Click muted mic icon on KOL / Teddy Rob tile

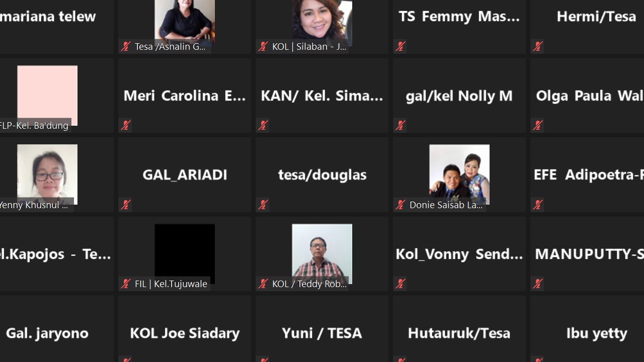[x=263, y=284]
